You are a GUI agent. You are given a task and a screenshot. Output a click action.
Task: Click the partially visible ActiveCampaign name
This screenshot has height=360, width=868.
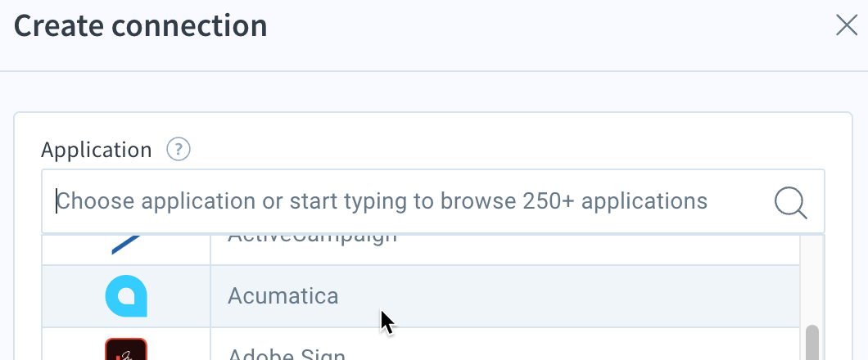[312, 240]
